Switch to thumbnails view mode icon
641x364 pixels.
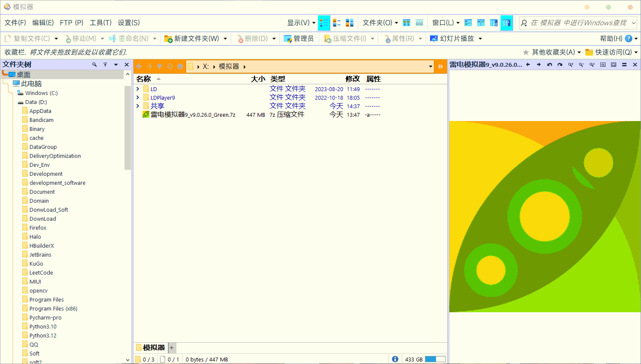pyautogui.click(x=350, y=23)
